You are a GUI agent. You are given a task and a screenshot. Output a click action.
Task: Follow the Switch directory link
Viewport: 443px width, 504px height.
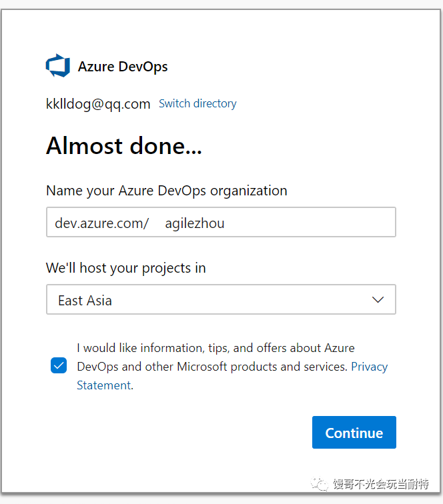197,103
